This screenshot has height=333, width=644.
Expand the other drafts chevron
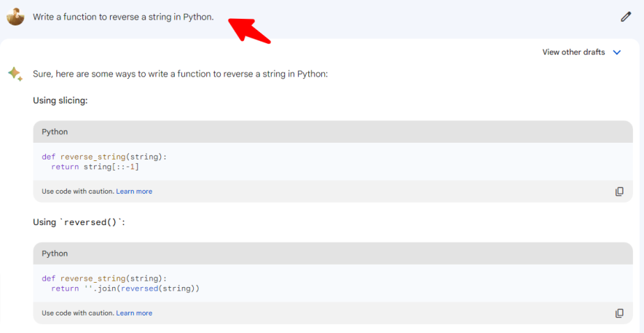pyautogui.click(x=617, y=52)
